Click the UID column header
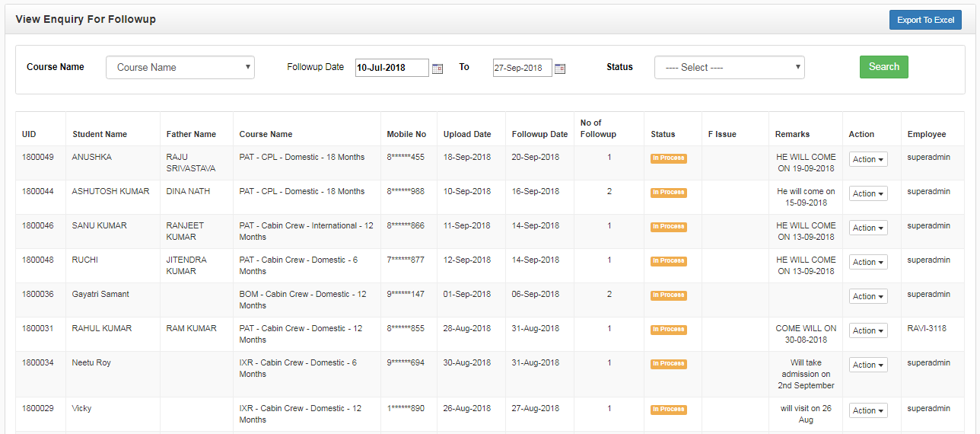Viewport: 980px width, 434px height. 29,134
